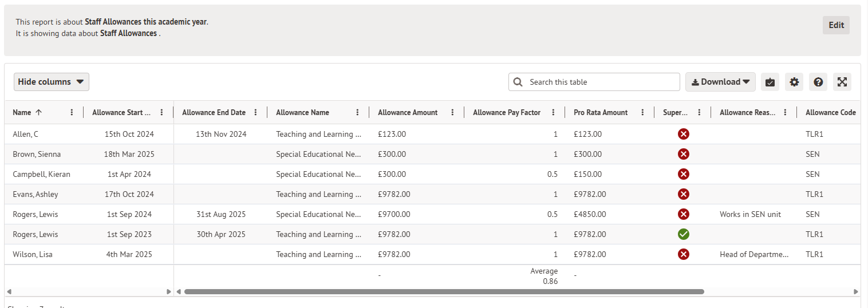This screenshot has height=308, width=868.
Task: Click green check status for Rogers, Lewis
Action: point(683,234)
